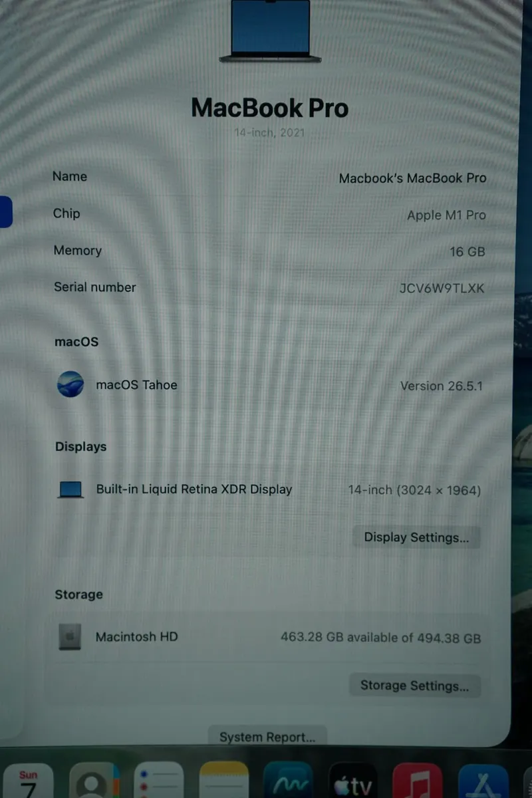Edit the computer name Macbook's MacBook Pro
The height and width of the screenshot is (798, 532).
pyautogui.click(x=412, y=178)
